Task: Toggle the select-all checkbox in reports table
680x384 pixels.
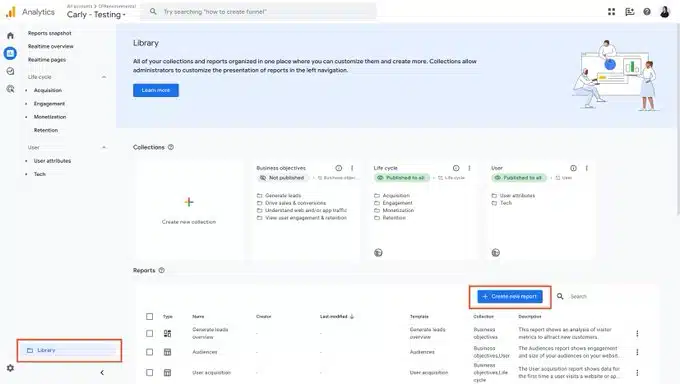Action: (150, 316)
